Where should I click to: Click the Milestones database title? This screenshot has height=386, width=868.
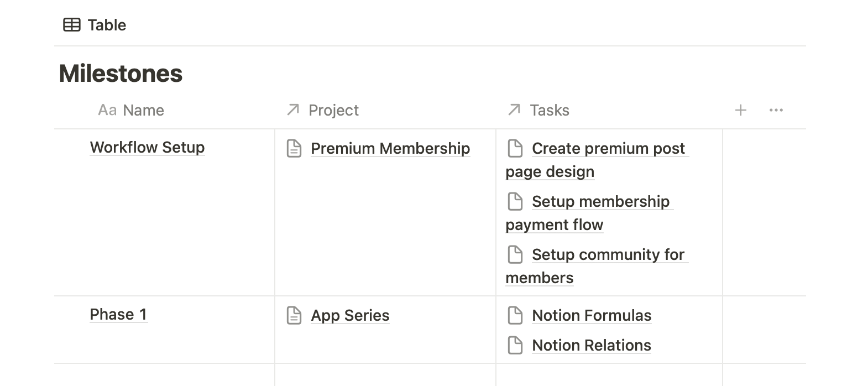[121, 74]
